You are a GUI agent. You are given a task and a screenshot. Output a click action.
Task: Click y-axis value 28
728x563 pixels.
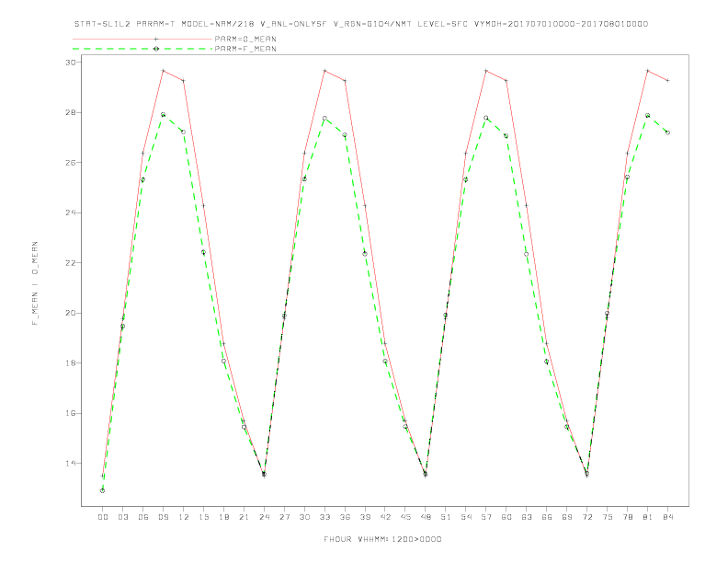[70, 112]
